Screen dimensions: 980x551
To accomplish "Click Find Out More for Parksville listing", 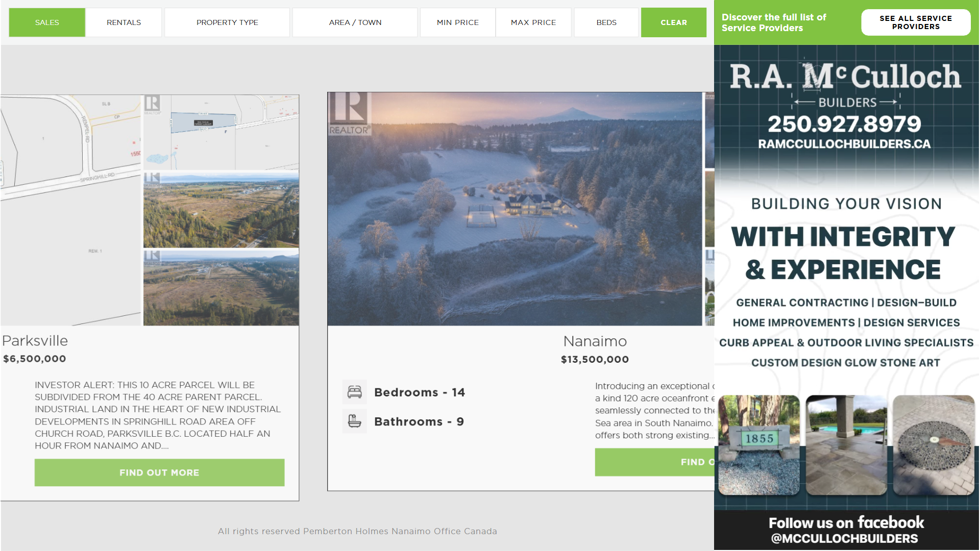I will pyautogui.click(x=159, y=472).
